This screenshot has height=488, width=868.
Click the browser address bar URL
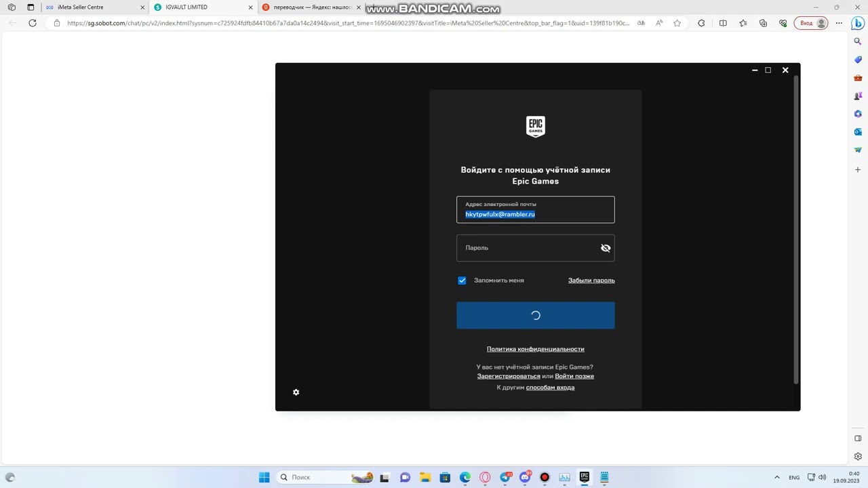pyautogui.click(x=348, y=23)
